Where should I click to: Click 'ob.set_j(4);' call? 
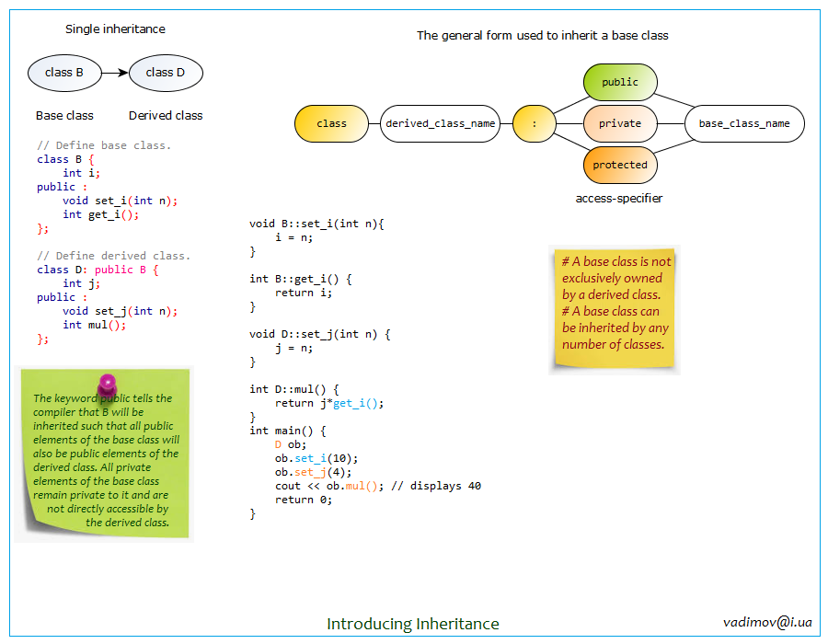click(x=313, y=472)
